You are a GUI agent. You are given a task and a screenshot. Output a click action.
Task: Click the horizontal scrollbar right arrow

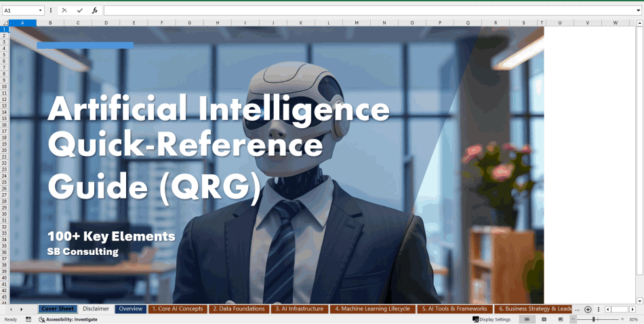tap(632, 309)
